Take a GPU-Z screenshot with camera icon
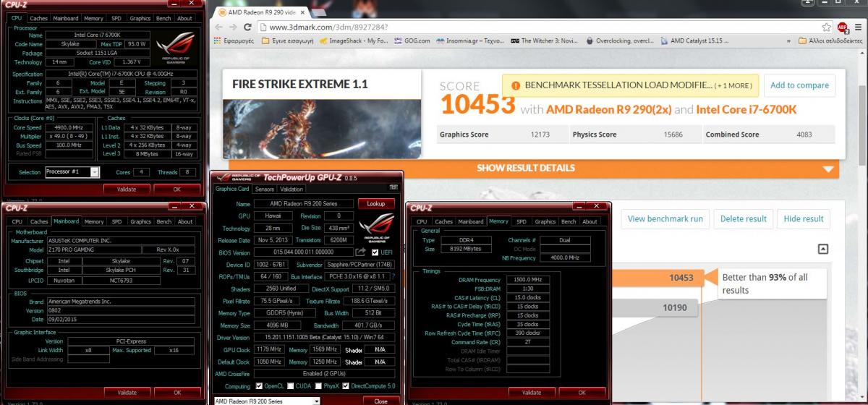This screenshot has height=405, width=868. click(x=393, y=189)
